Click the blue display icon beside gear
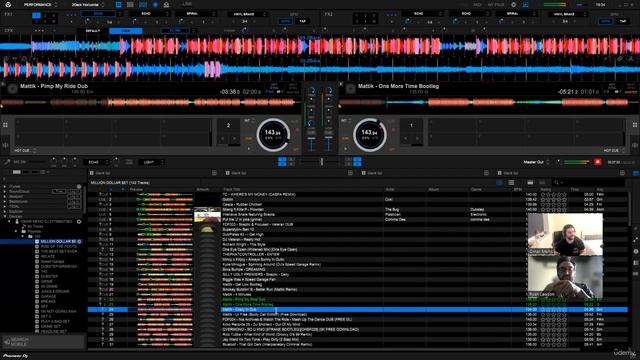This screenshot has width=640, height=360. [x=525, y=5]
